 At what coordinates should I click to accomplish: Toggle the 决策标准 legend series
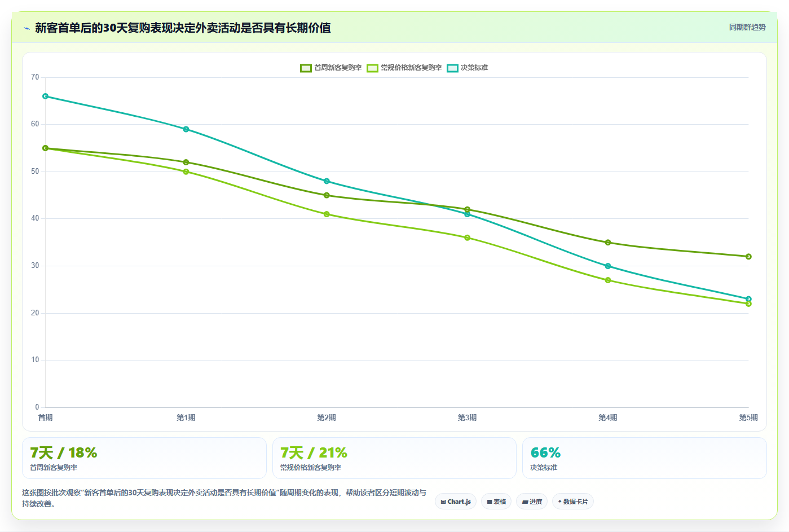click(468, 68)
